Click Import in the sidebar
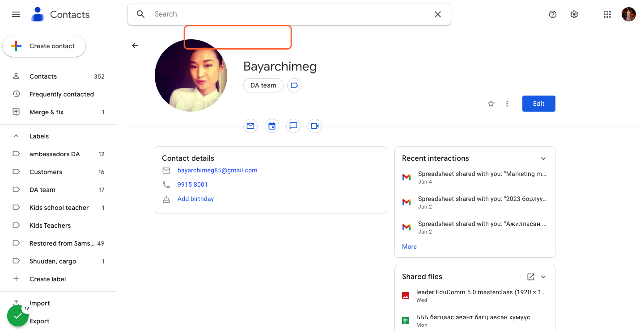This screenshot has height=330, width=644. [58, 303]
